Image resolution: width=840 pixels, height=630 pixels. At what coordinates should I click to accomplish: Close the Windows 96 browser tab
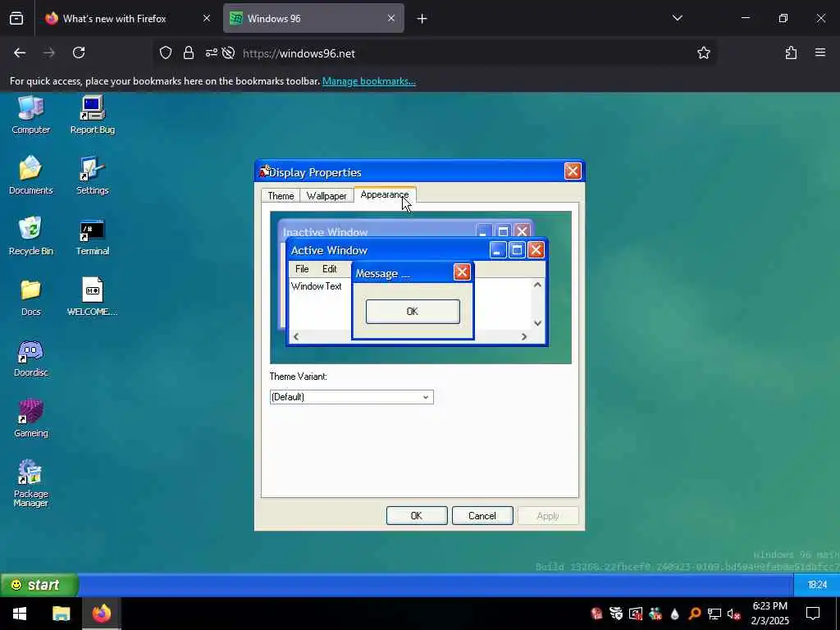tap(391, 18)
